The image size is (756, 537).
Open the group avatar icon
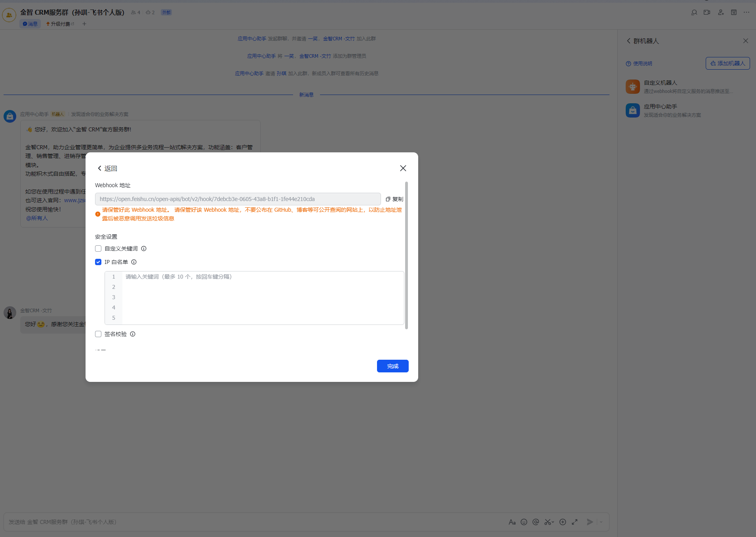pos(9,15)
